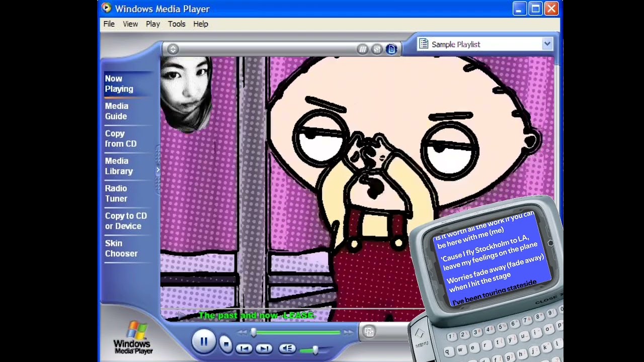
Task: Toggle the equalizer settings button
Action: tap(377, 49)
